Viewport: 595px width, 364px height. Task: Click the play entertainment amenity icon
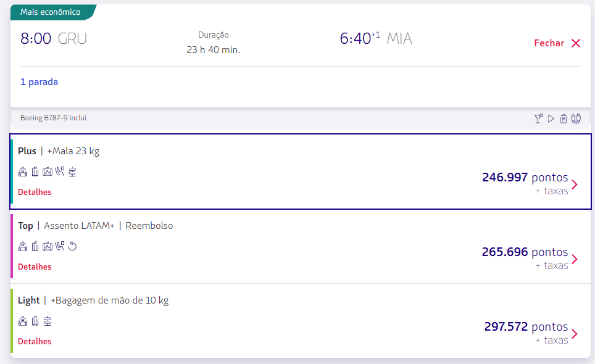(x=551, y=118)
